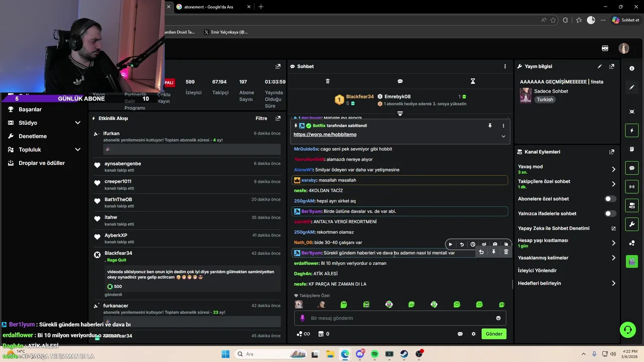Click the Turkish language tag
644x362 pixels.
pos(544,100)
